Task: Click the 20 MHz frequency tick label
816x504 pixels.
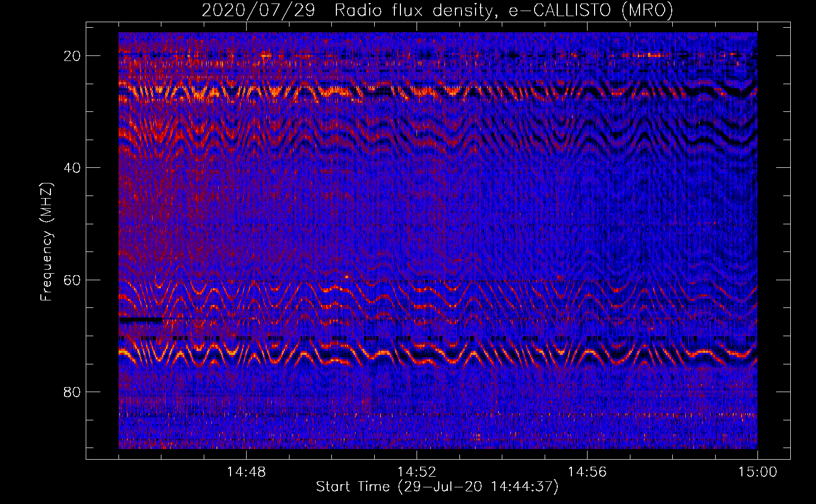Action: pyautogui.click(x=72, y=56)
